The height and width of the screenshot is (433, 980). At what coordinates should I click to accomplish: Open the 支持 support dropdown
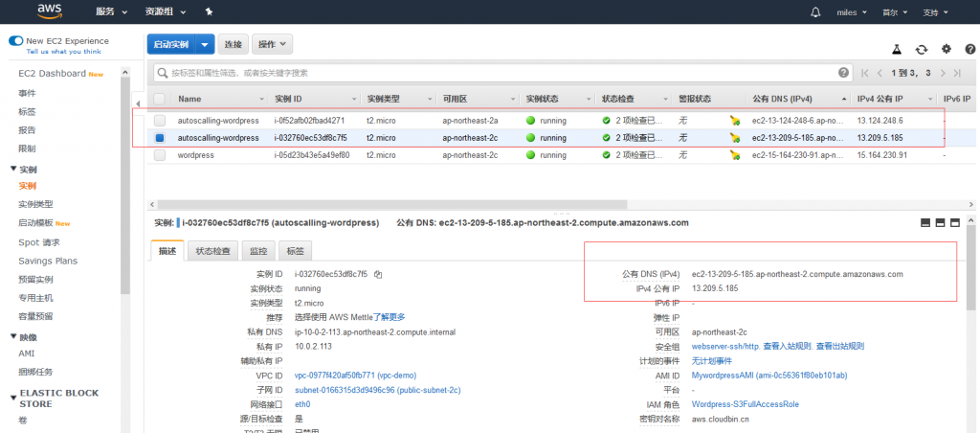pyautogui.click(x=935, y=11)
